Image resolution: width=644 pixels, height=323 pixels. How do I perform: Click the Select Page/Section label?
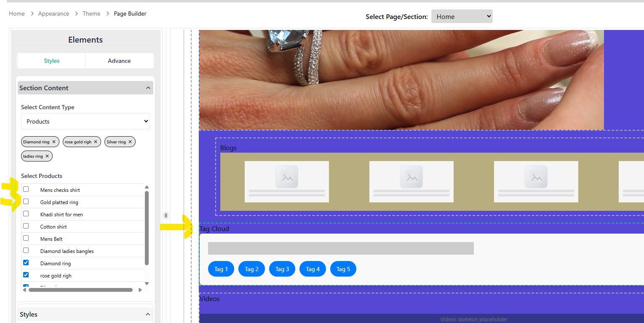click(x=397, y=17)
